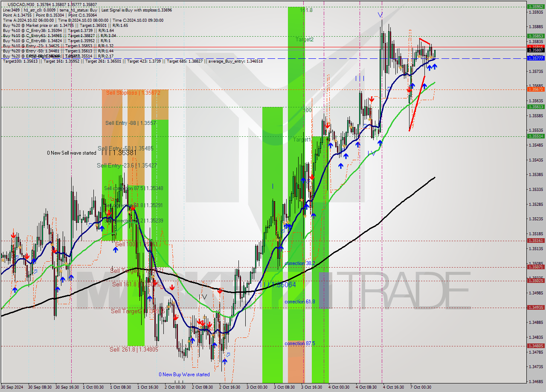This screenshot has height=392, width=546.
Task: Click the '0 New Buy Wave started' annotation
Action: (184, 375)
